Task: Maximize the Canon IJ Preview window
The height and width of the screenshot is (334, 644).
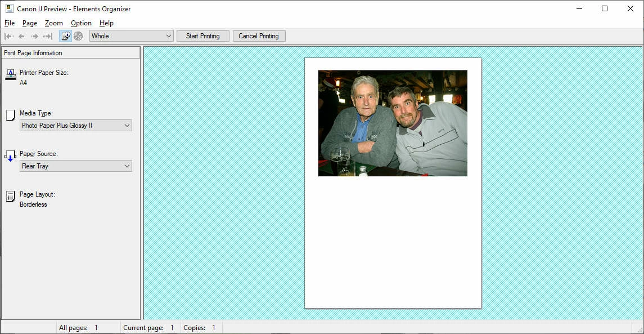Action: tap(605, 8)
